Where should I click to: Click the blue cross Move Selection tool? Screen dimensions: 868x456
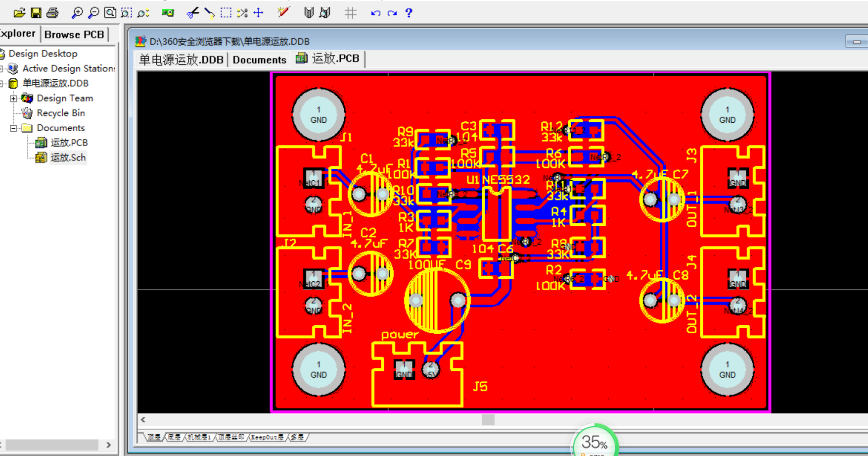tap(259, 13)
